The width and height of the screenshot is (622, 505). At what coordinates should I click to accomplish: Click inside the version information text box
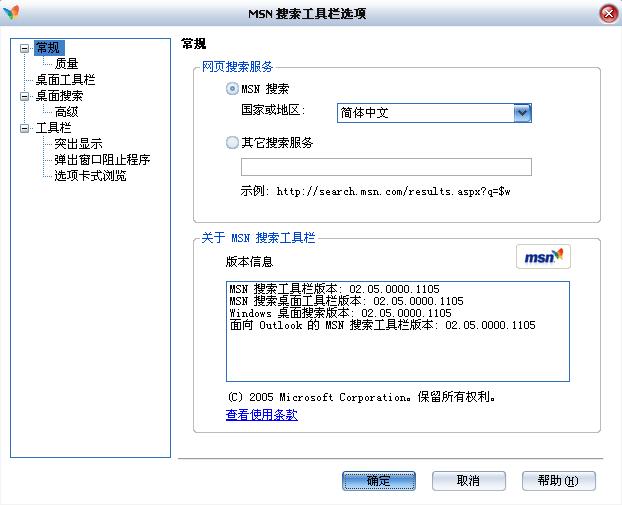point(397,332)
